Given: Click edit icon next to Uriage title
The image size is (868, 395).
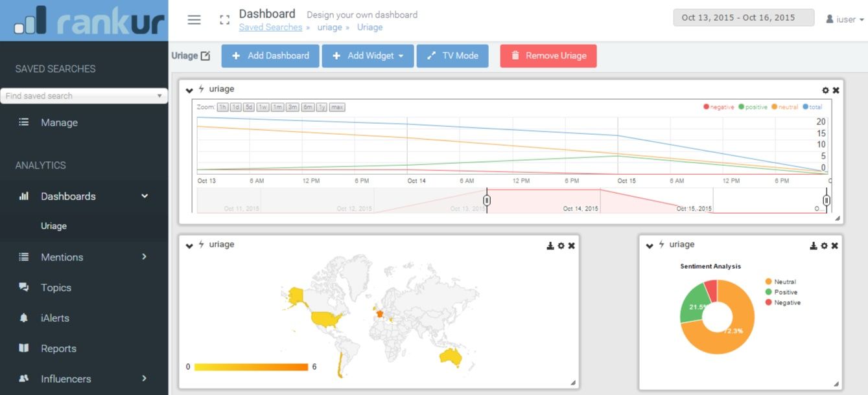Looking at the screenshot, I should (205, 56).
